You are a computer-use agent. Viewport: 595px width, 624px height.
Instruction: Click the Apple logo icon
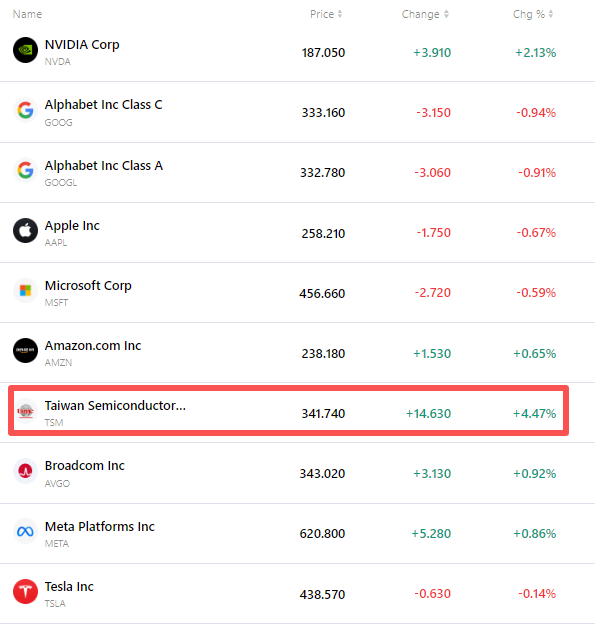point(25,230)
